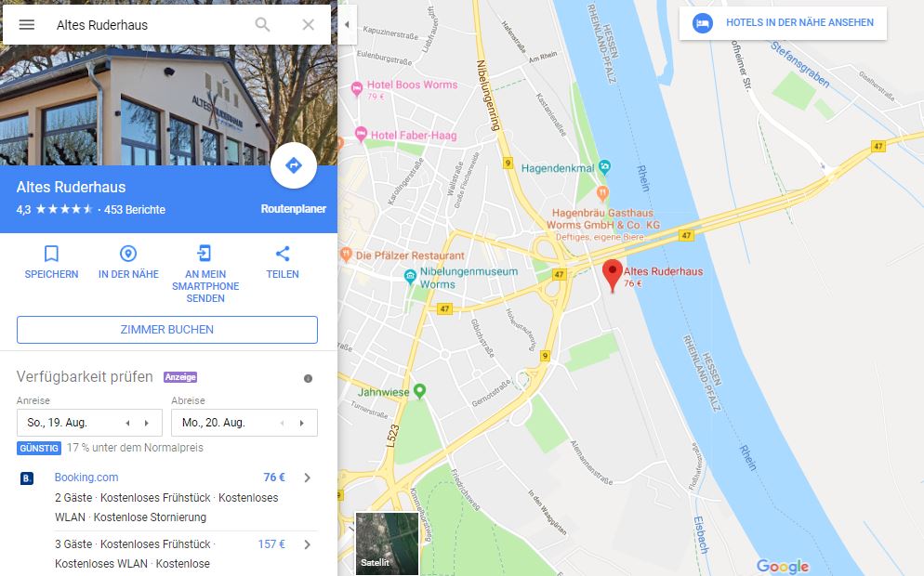This screenshot has height=576, width=924.
Task: Share place via Teilen icon
Action: tap(283, 254)
